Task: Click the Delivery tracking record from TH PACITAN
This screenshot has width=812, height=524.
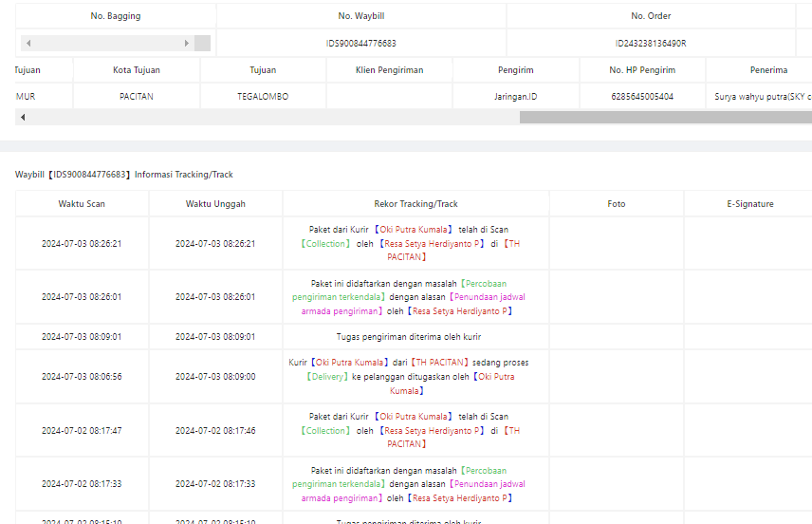Action: click(x=409, y=377)
